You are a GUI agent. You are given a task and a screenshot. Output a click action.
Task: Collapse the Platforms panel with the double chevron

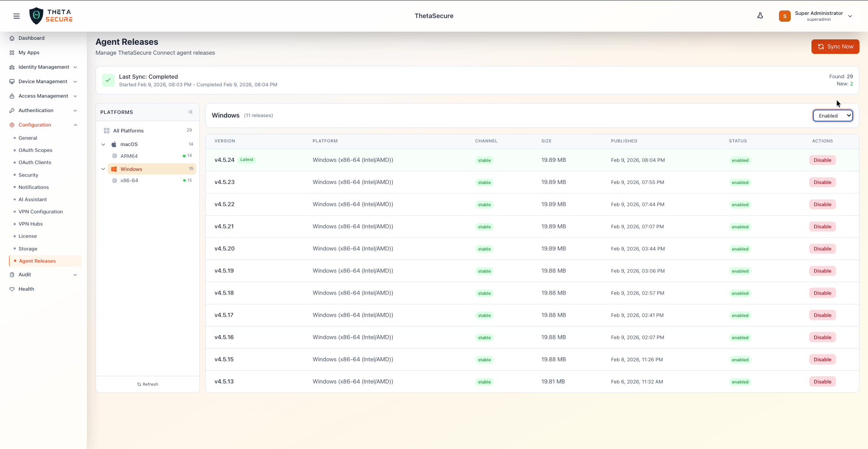(x=190, y=112)
